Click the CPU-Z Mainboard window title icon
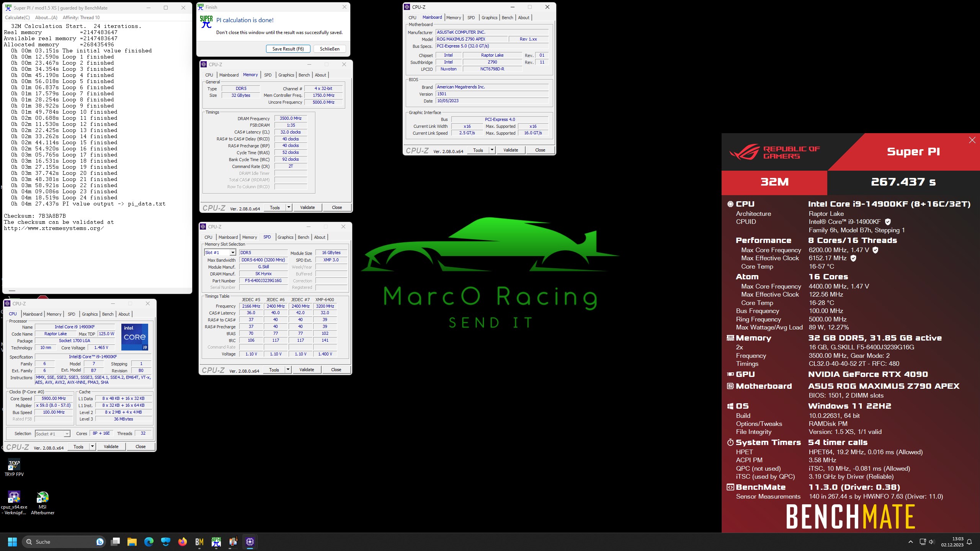 pyautogui.click(x=407, y=7)
